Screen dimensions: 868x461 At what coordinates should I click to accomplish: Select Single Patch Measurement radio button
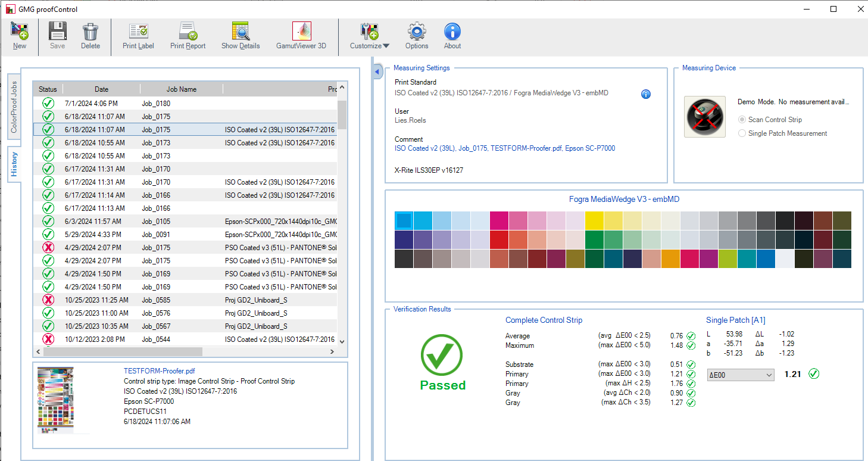point(742,133)
